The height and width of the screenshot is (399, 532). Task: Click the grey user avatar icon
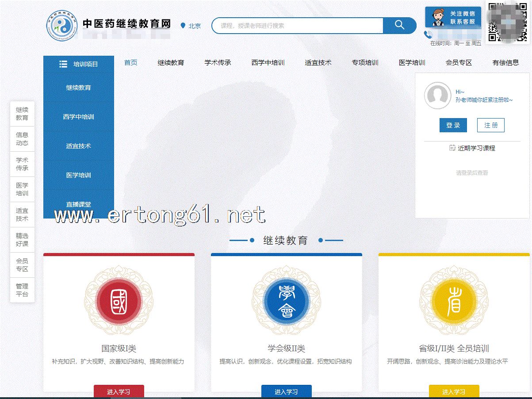(x=437, y=96)
